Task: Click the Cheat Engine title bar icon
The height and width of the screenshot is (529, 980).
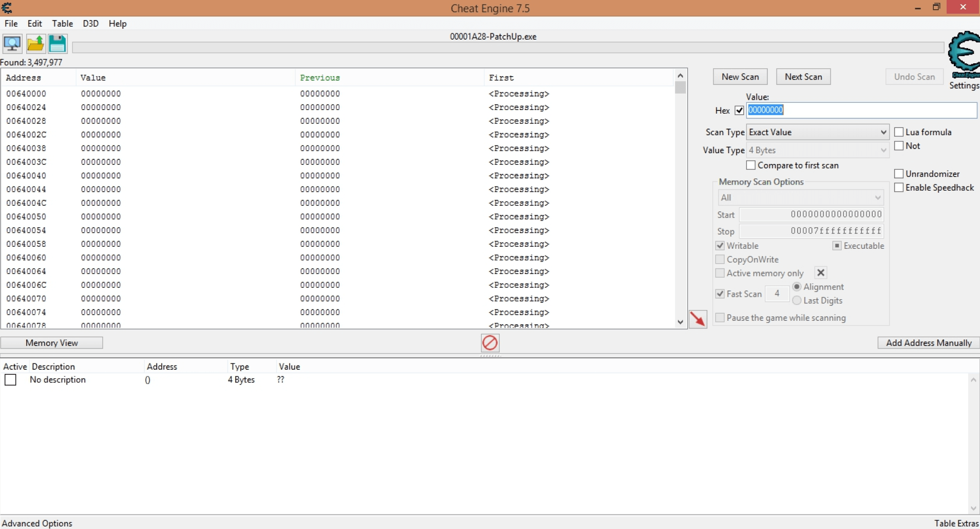Action: tap(7, 8)
